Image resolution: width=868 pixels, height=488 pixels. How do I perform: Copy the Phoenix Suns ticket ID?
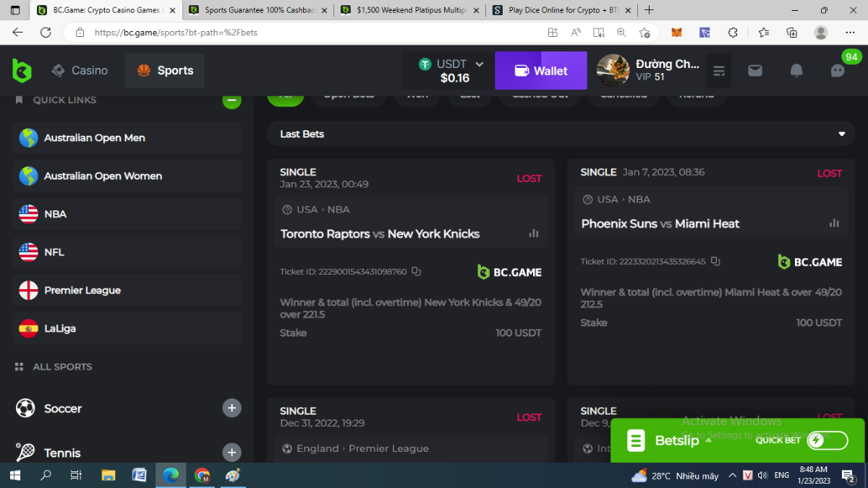tap(715, 262)
